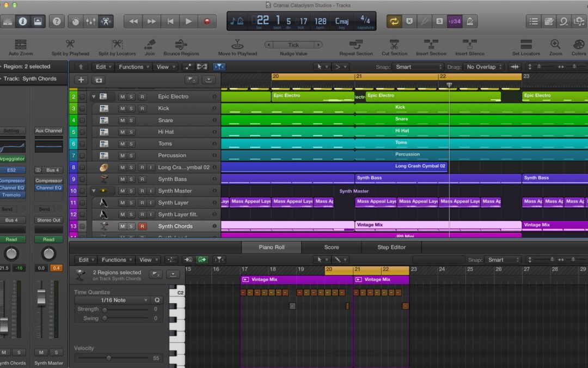This screenshot has height=368, width=588.
Task: Click the Q quantize button
Action: 157,300
